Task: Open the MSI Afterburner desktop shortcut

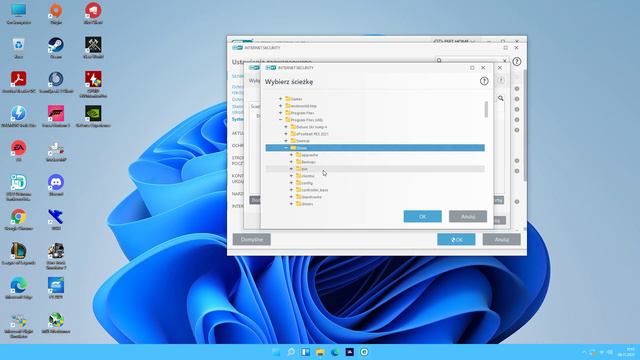Action: pyautogui.click(x=56, y=322)
